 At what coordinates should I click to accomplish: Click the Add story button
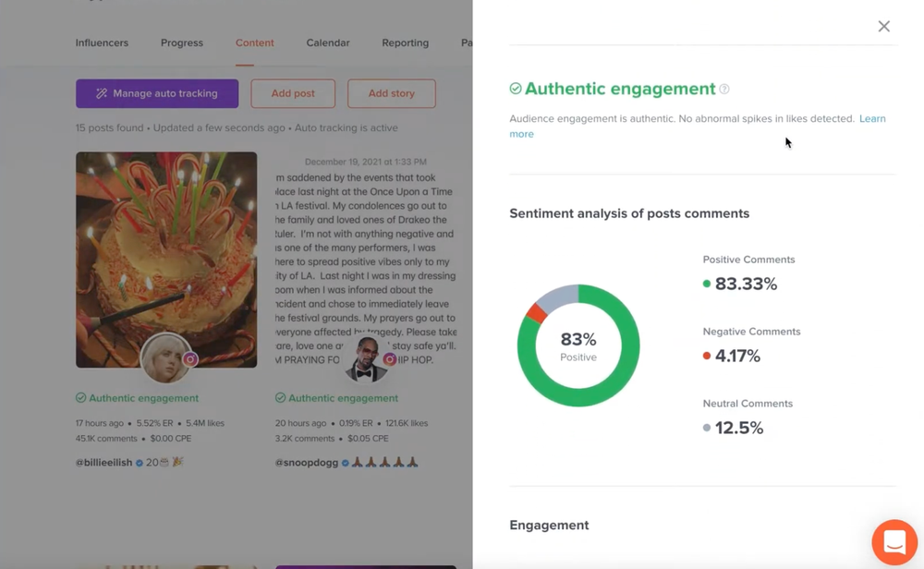(391, 93)
